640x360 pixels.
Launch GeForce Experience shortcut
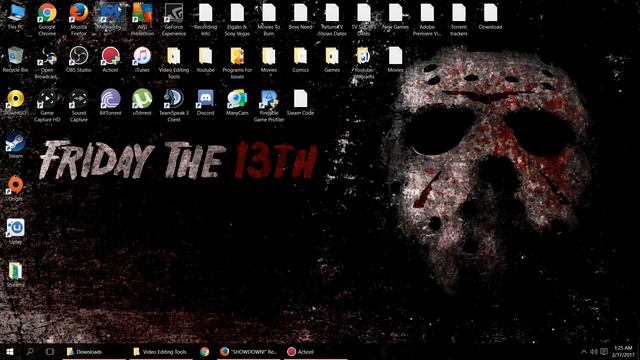click(x=174, y=20)
